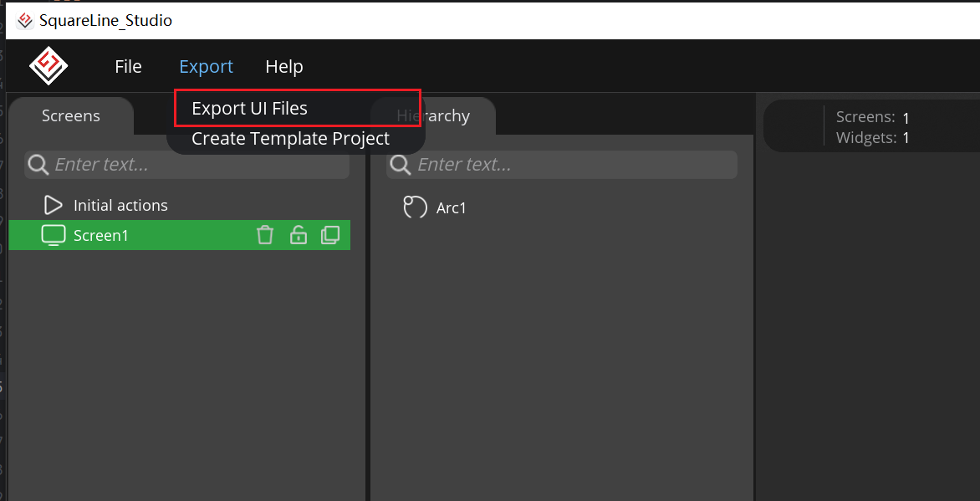The height and width of the screenshot is (501, 980).
Task: Duplicate Screen1 with the copy icon
Action: tap(330, 236)
